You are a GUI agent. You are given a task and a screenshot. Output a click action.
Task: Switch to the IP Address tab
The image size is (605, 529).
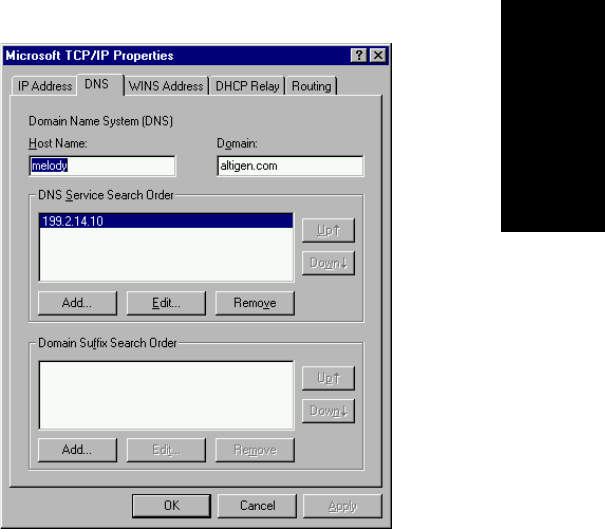(x=45, y=86)
